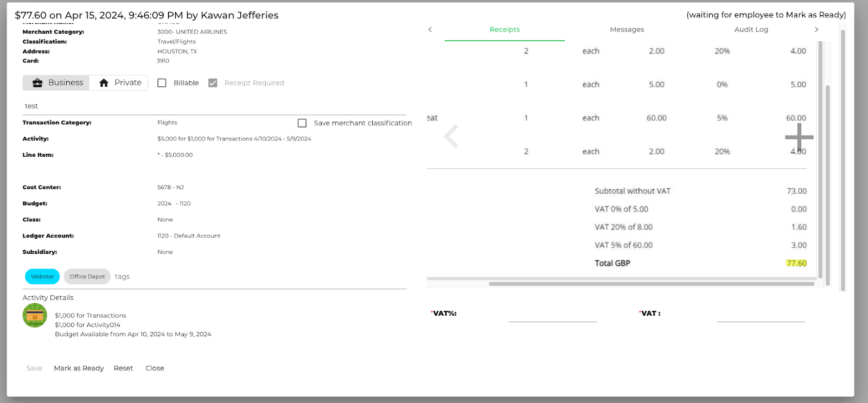868x403 pixels.
Task: Click the Subsidiary value None
Action: 165,252
